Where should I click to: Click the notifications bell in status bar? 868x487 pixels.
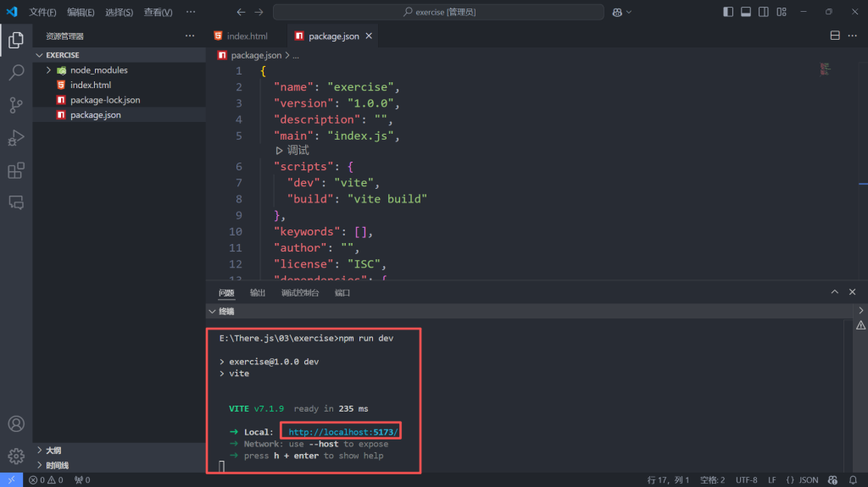click(852, 480)
